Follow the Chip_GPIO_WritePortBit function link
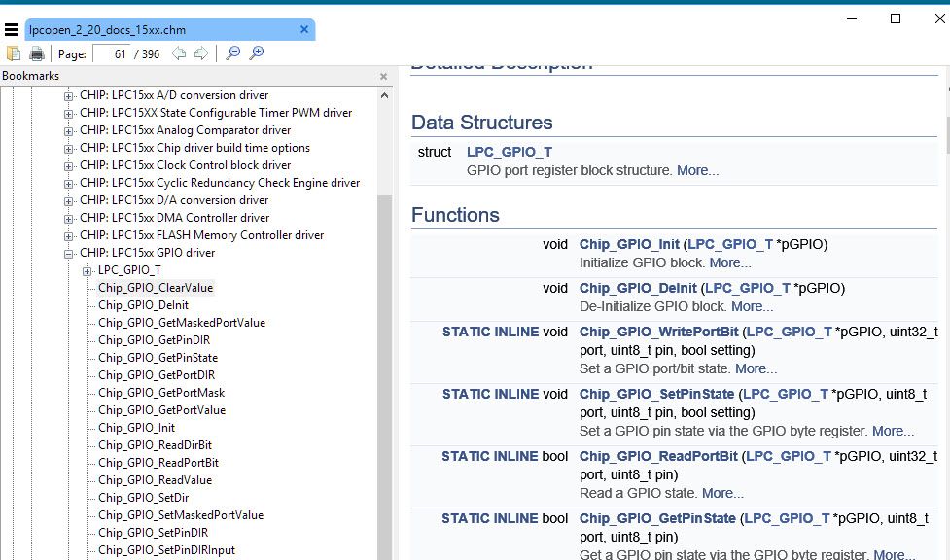This screenshot has width=950, height=560. coord(658,332)
